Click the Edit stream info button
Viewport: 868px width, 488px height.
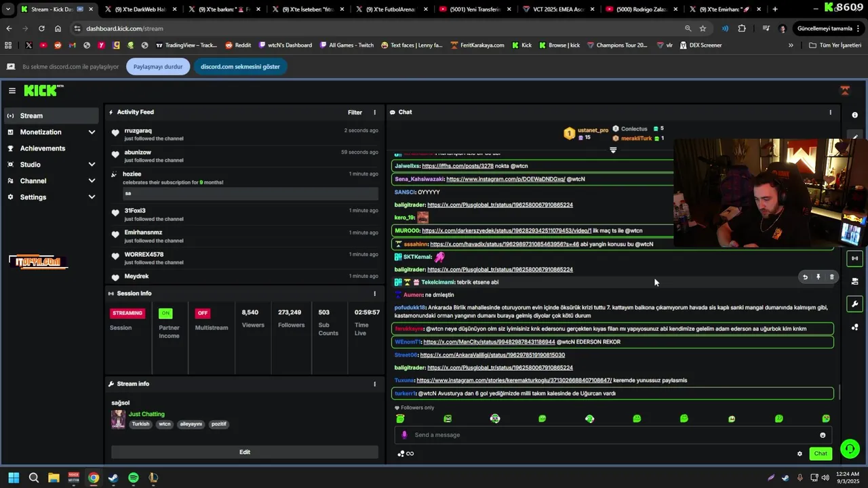coord(245,452)
